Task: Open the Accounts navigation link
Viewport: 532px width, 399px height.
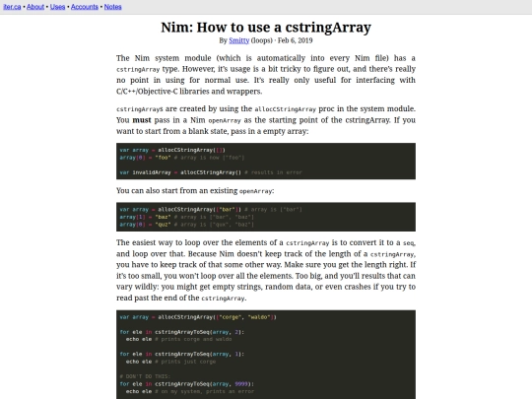Action: (x=85, y=7)
